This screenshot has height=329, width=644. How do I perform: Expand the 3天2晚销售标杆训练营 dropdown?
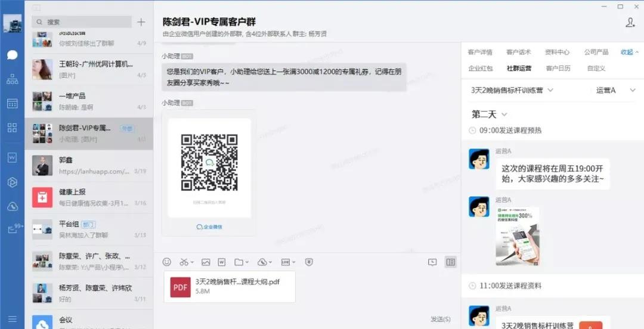point(512,90)
